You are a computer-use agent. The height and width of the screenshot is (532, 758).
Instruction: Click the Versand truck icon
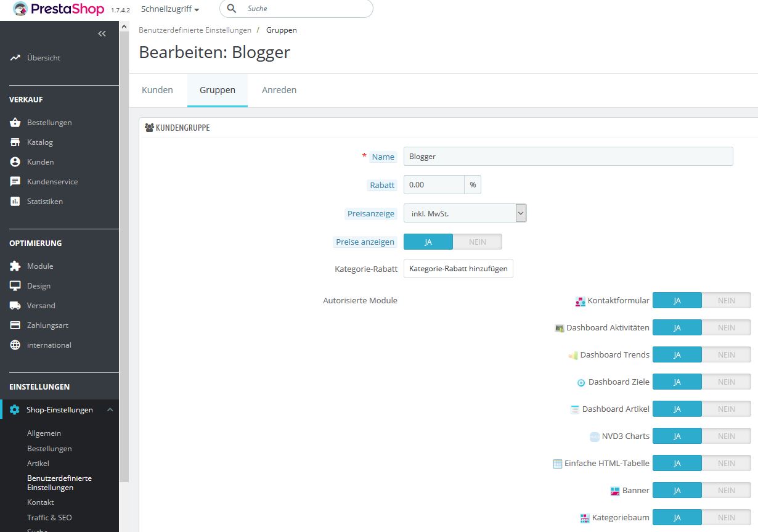point(15,306)
